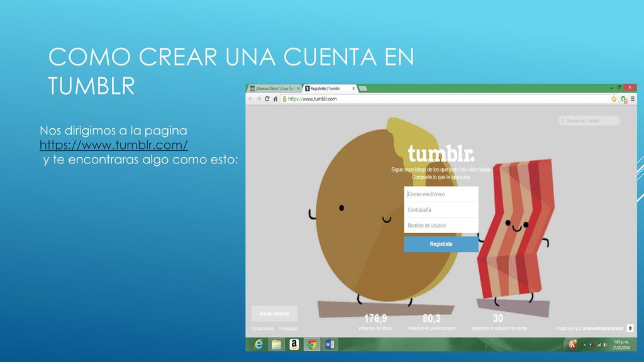644x362 pixels.
Task: Click the browser back arrow
Action: tap(250, 99)
